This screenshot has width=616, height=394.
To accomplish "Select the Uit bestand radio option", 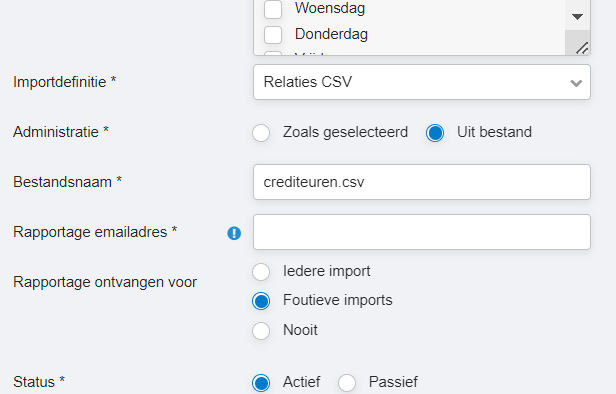I will pos(435,132).
